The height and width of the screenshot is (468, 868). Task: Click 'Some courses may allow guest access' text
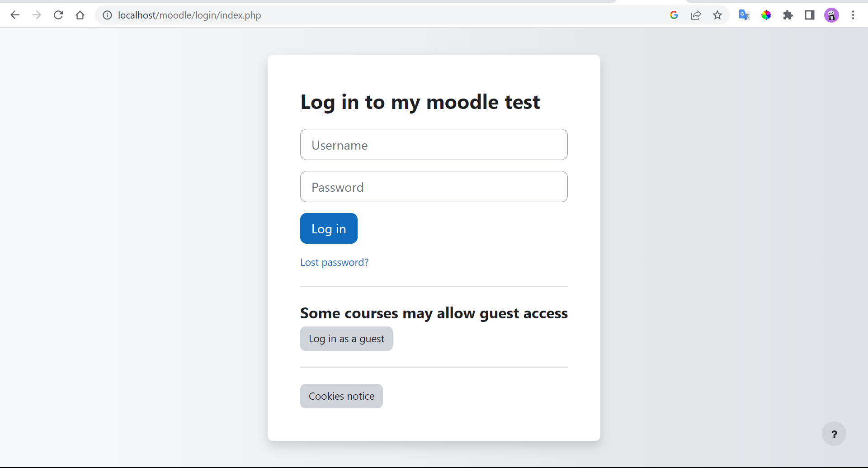pos(434,313)
